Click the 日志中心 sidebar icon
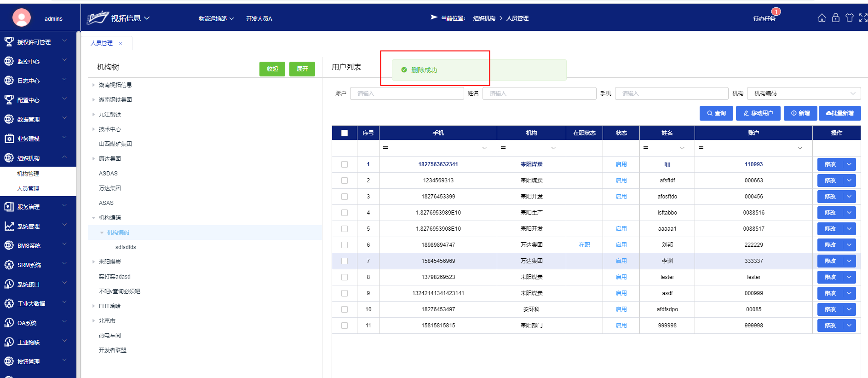 click(x=9, y=81)
